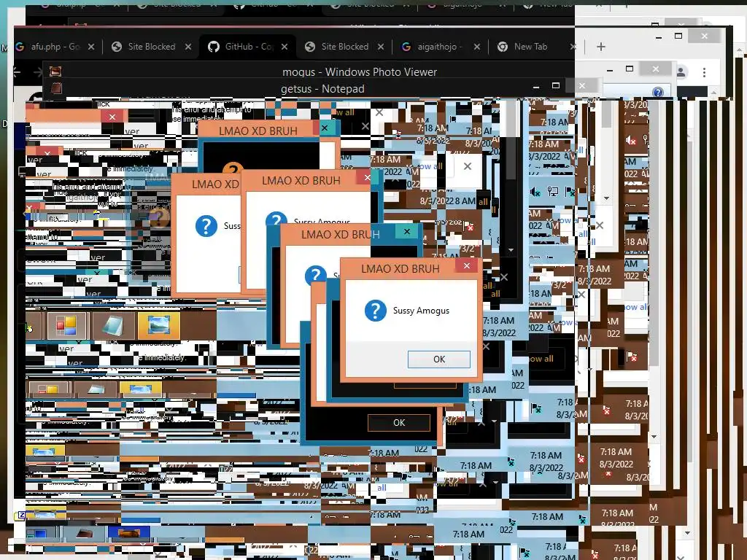
Task: Click the Photo Viewer app icon in title bar
Action: (55, 72)
